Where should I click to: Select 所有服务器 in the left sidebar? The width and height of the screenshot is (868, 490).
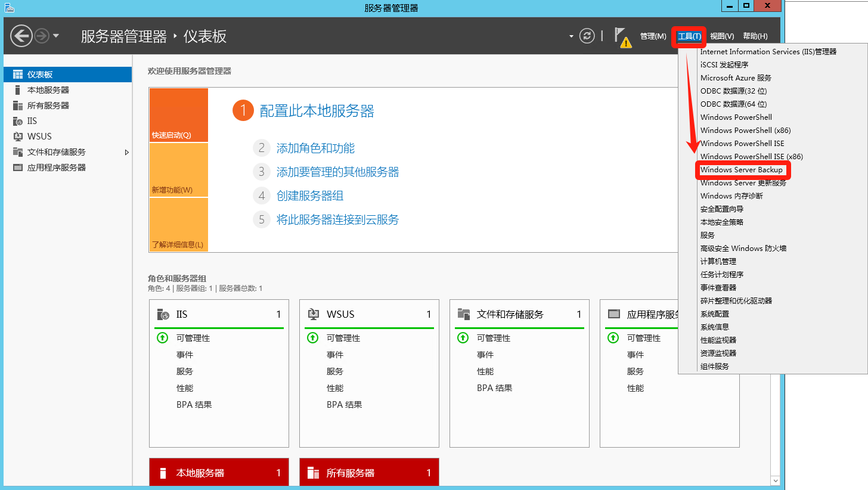pos(48,106)
